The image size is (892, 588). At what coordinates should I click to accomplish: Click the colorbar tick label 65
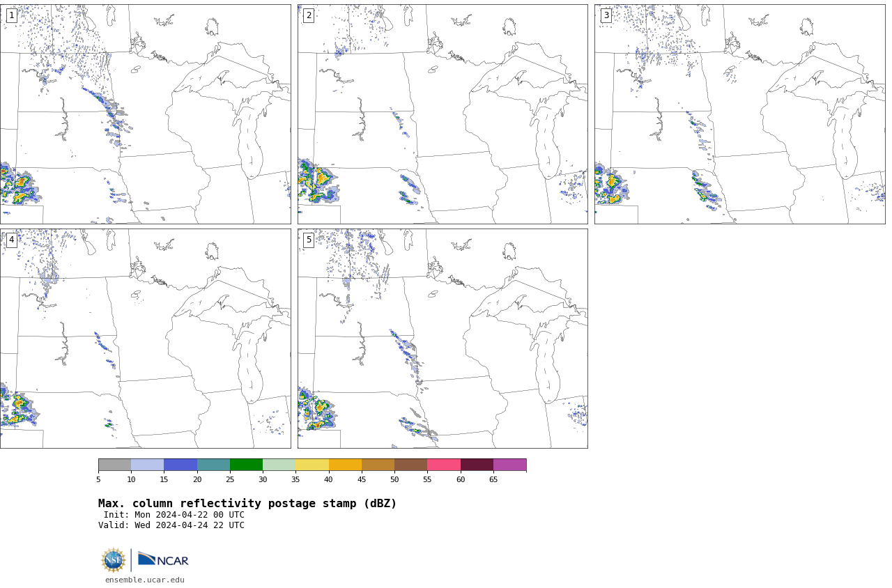click(x=493, y=479)
